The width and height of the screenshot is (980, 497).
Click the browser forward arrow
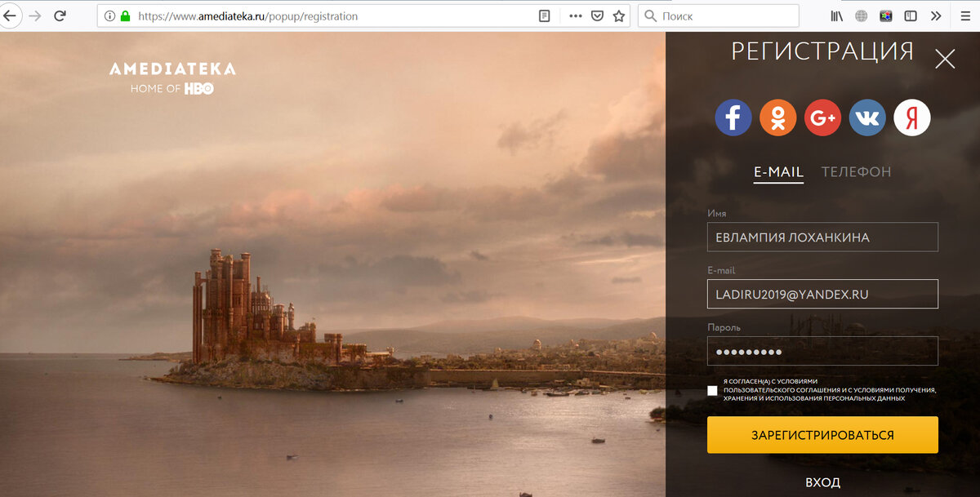coord(34,16)
